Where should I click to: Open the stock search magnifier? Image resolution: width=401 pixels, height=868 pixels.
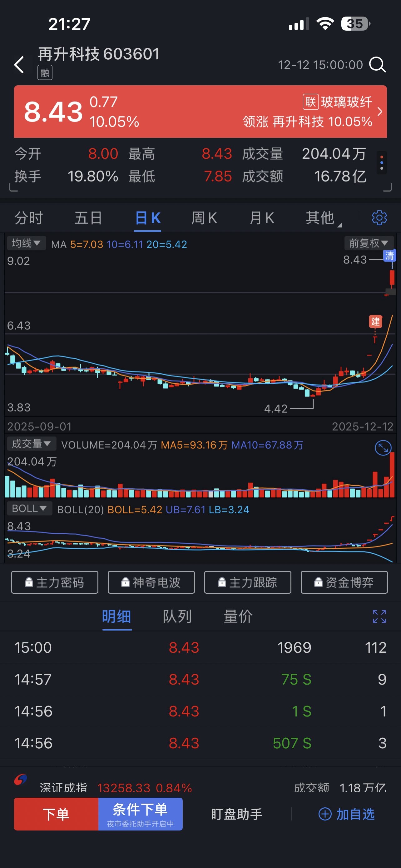378,65
